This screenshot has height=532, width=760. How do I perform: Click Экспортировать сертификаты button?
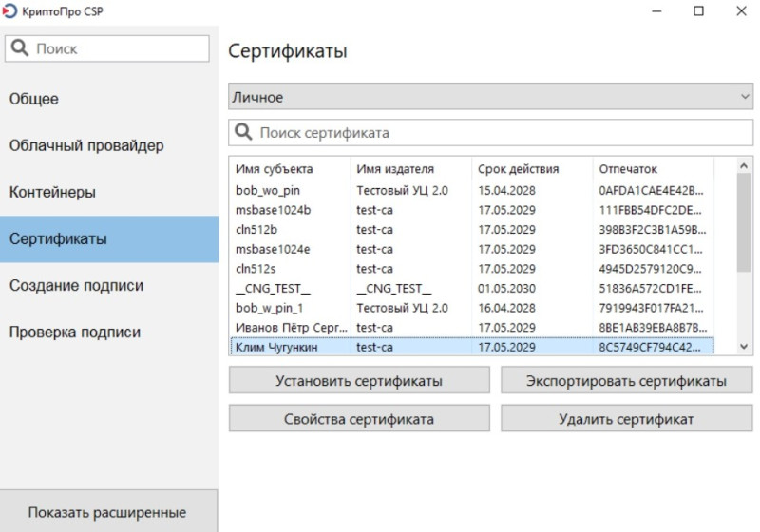click(x=626, y=380)
